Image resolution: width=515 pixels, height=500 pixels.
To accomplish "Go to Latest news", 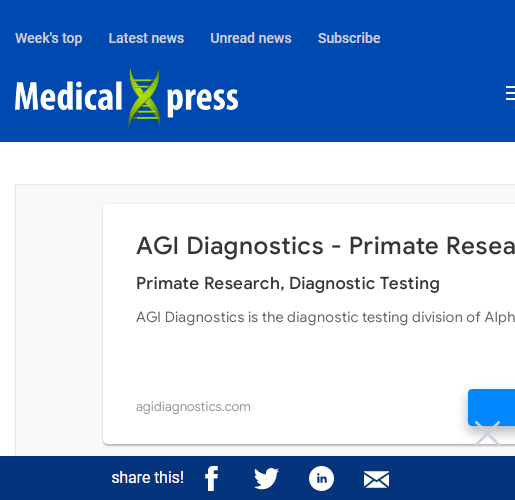I will 146,38.
